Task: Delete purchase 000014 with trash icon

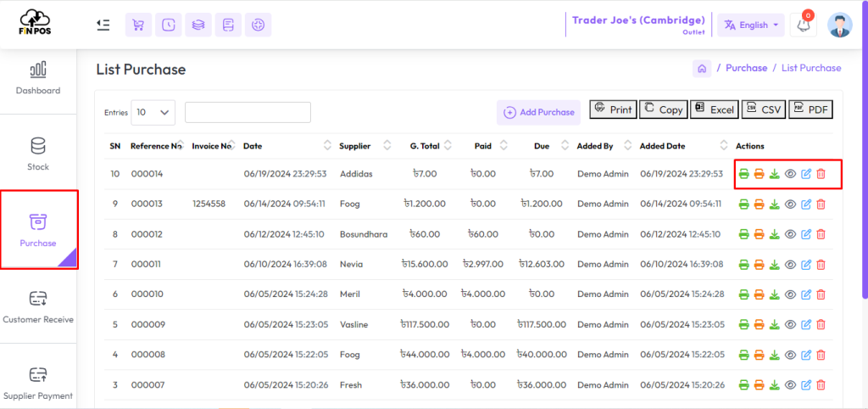Action: (821, 174)
